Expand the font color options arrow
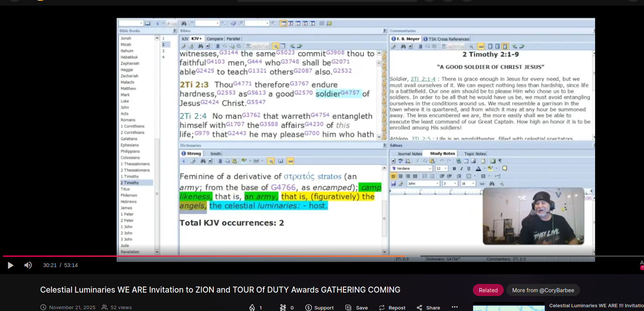Screen dimensions: 644x311 (484, 169)
